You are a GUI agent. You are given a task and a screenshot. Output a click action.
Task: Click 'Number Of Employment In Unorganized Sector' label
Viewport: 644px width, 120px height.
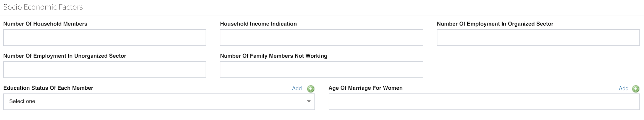point(65,56)
